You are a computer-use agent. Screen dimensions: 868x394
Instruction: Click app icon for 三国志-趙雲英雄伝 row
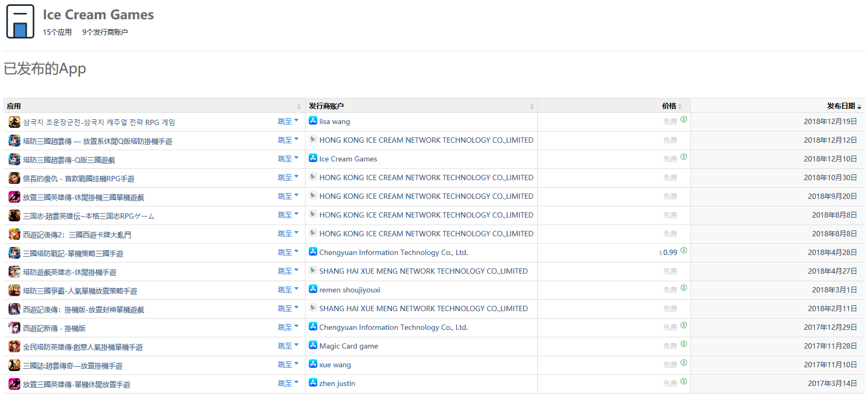point(14,215)
